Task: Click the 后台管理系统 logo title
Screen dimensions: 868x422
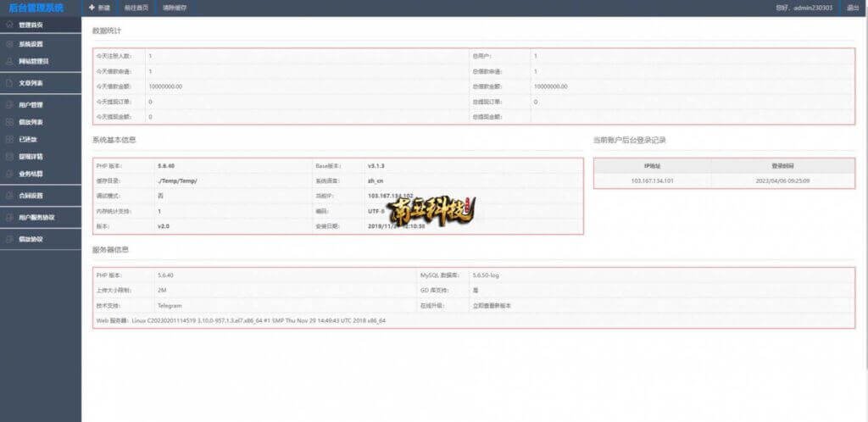Action: click(x=36, y=8)
